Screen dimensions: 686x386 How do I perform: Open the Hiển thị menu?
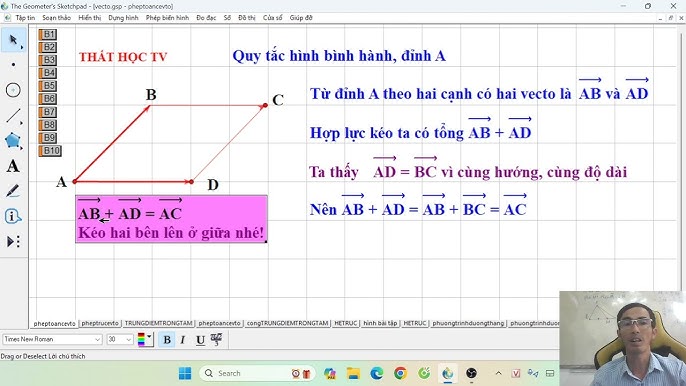[x=90, y=18]
